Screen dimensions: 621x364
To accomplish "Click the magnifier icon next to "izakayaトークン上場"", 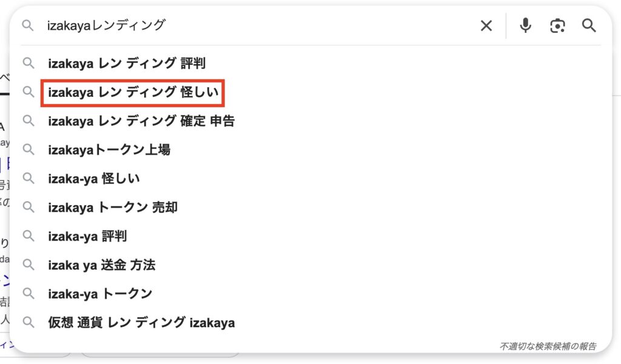I will point(29,150).
